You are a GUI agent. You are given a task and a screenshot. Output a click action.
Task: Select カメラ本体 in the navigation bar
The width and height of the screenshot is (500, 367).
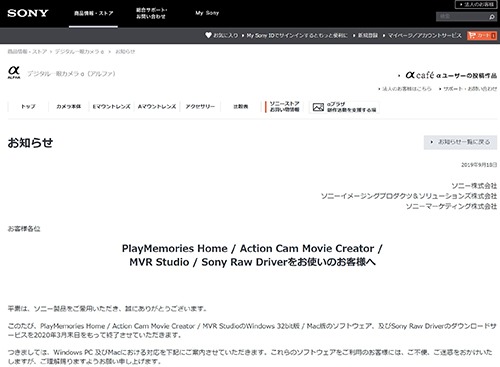click(x=69, y=106)
